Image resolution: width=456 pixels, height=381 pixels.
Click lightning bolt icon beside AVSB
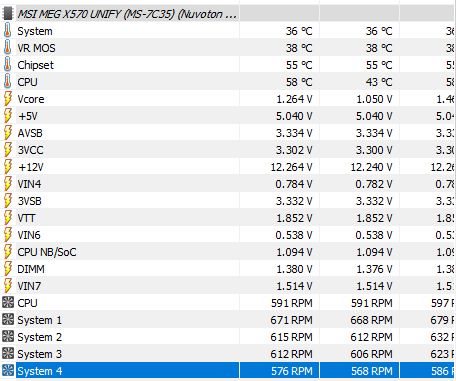8,133
